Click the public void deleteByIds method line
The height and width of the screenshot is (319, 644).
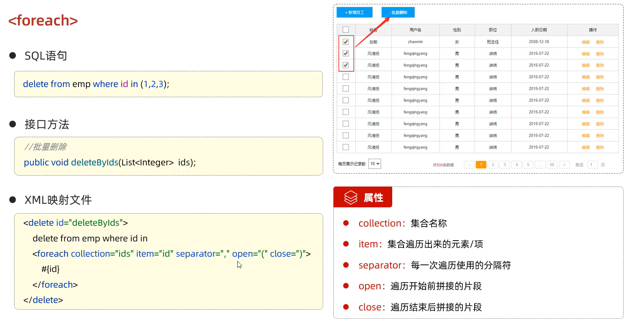110,162
